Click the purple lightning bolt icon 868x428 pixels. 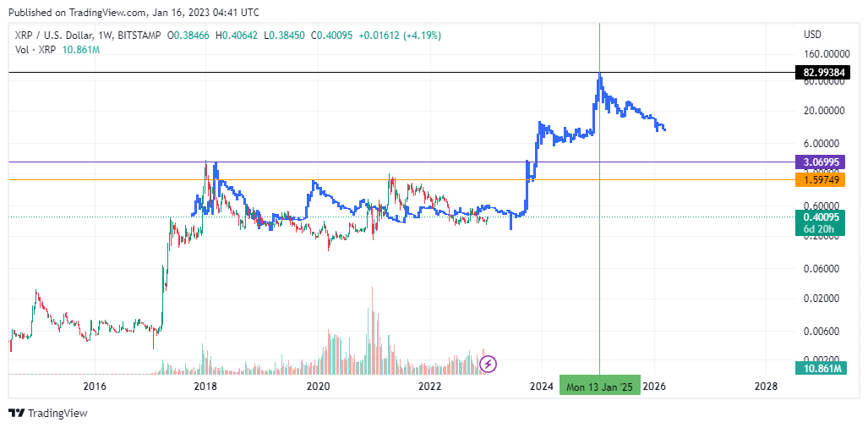pyautogui.click(x=489, y=364)
